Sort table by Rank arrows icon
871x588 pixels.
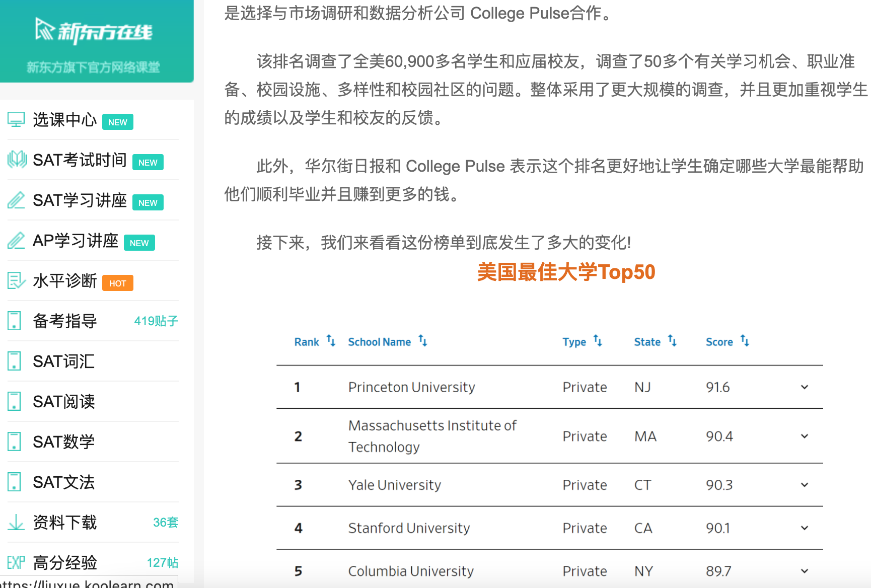(x=331, y=340)
